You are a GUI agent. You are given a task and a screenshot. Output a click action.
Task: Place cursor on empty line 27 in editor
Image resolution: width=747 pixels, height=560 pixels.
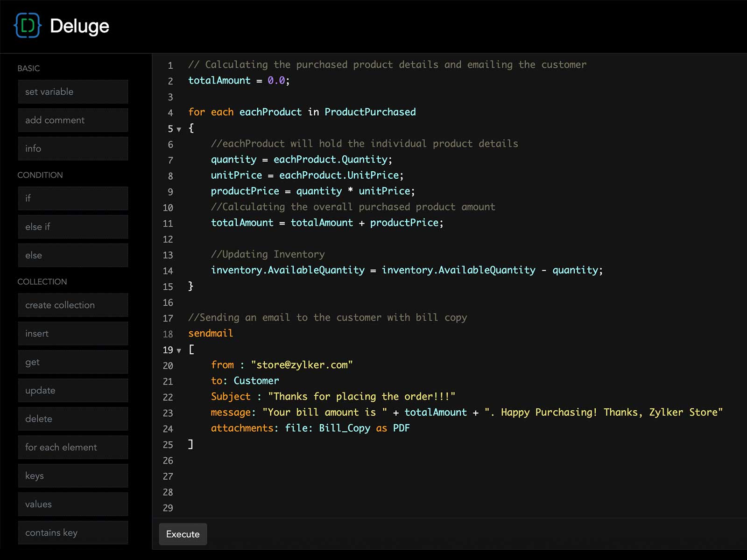point(327,476)
